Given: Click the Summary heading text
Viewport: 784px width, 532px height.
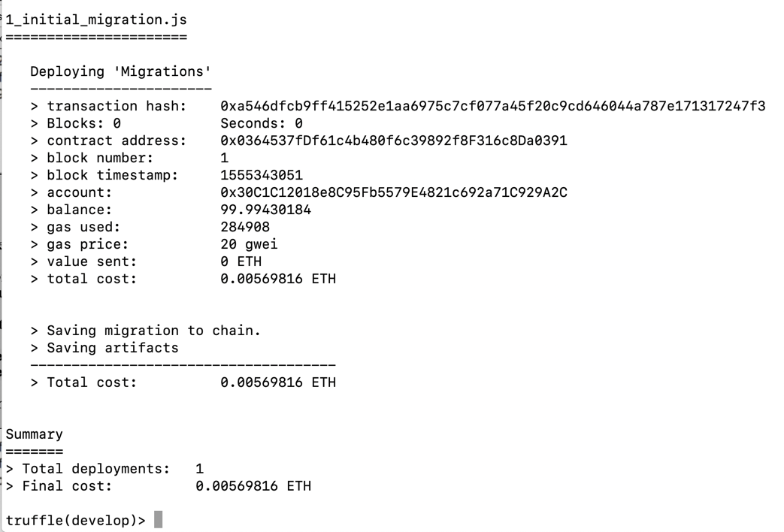Looking at the screenshot, I should tap(35, 434).
